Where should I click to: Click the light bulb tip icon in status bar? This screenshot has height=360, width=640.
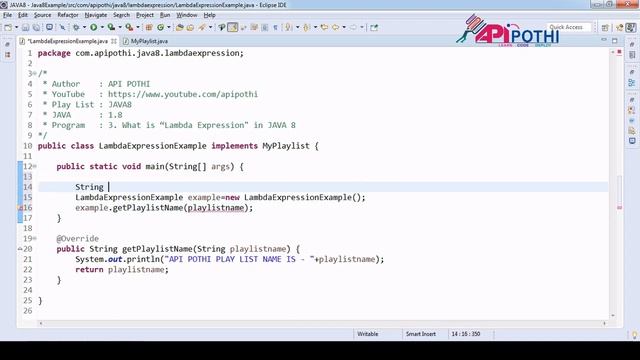click(635, 335)
